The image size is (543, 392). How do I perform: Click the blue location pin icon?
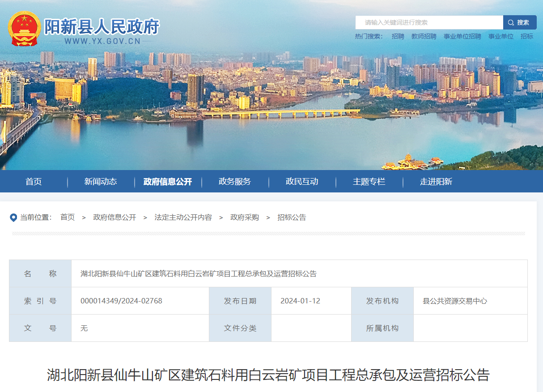pos(13,217)
